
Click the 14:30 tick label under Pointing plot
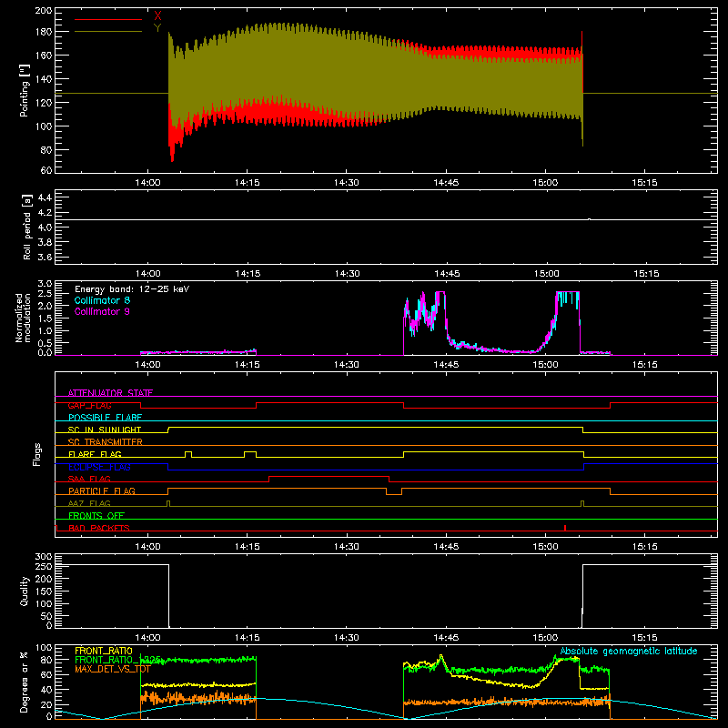pos(347,183)
